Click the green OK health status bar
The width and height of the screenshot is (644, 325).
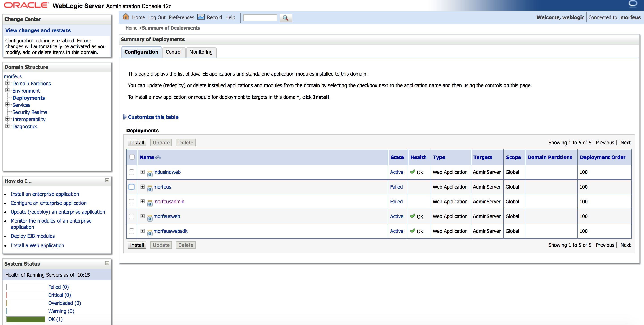(x=26, y=319)
